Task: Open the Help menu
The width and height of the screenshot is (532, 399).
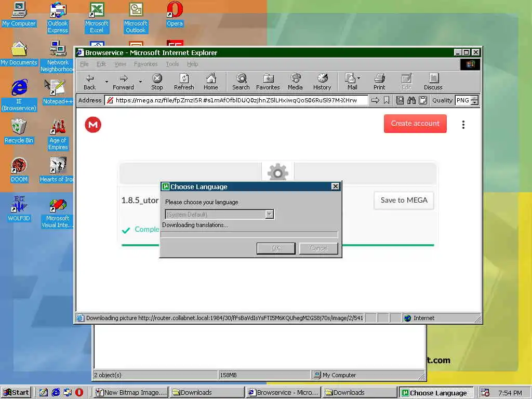Action: coord(192,64)
